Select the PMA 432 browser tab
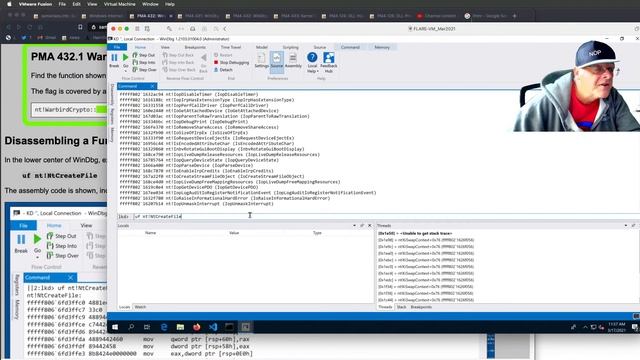The height and width of the screenshot is (360, 640). [151, 16]
